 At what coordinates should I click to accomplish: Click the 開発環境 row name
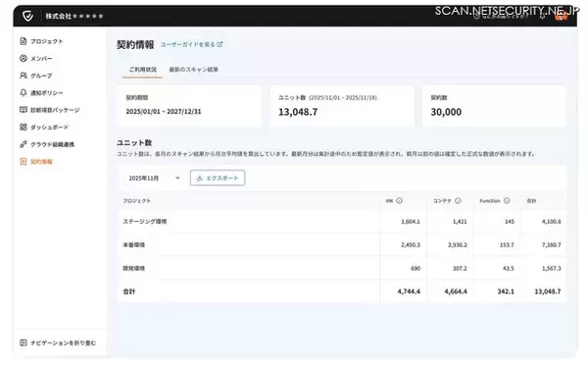click(134, 268)
